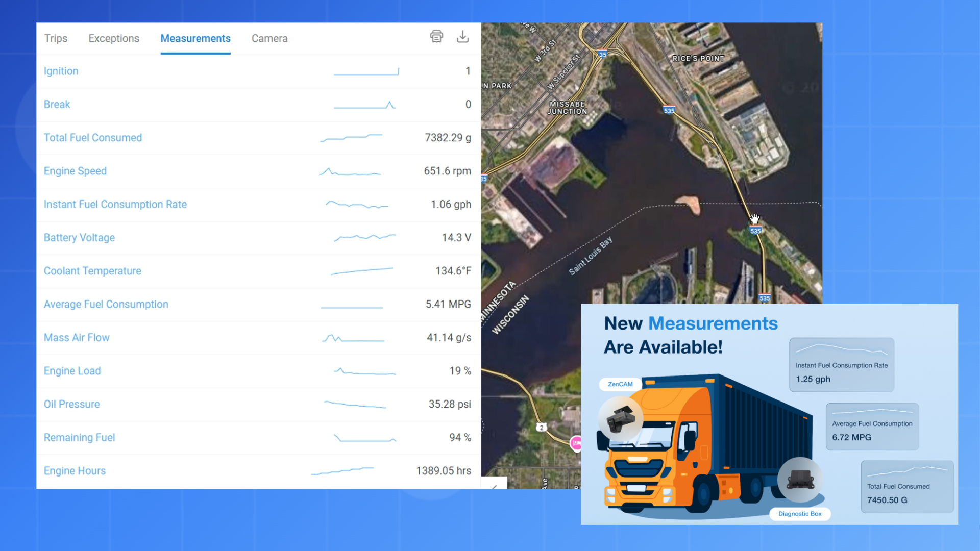980x551 pixels.
Task: Click the download icon
Action: tap(462, 37)
